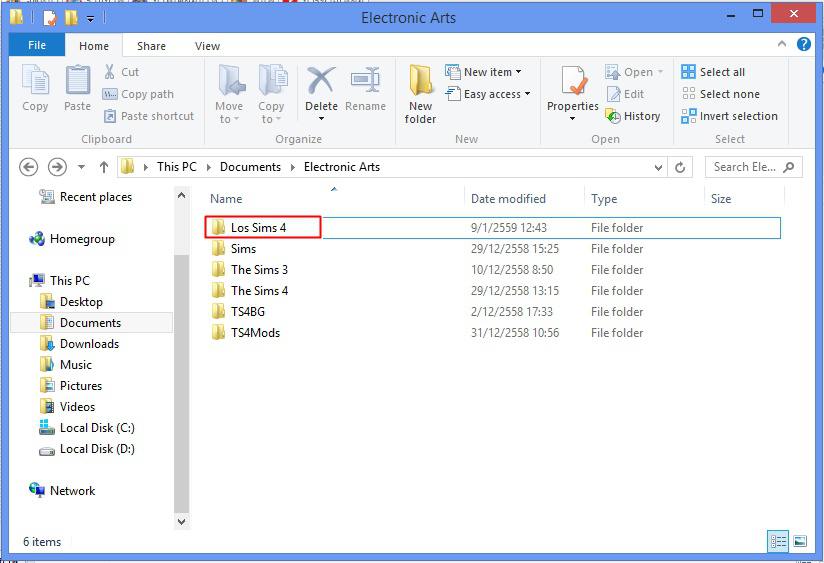The width and height of the screenshot is (824, 563).
Task: Click This PC in the address bar
Action: 177,167
